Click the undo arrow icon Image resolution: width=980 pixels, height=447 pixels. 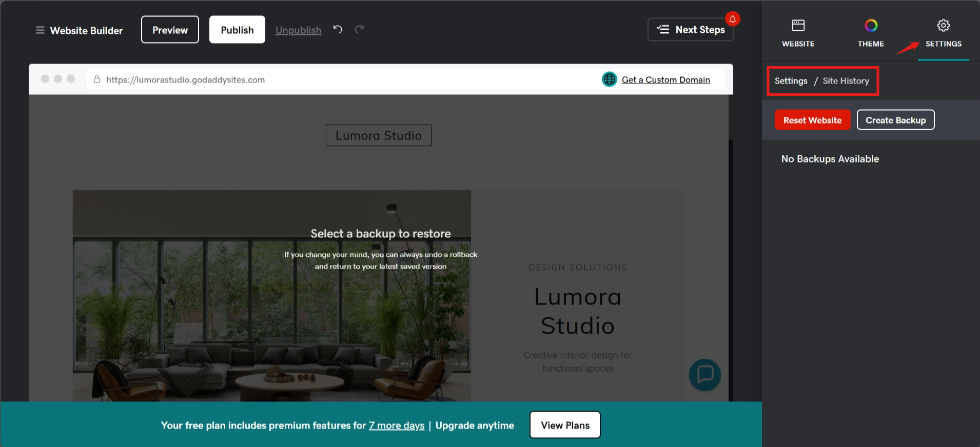pyautogui.click(x=338, y=29)
